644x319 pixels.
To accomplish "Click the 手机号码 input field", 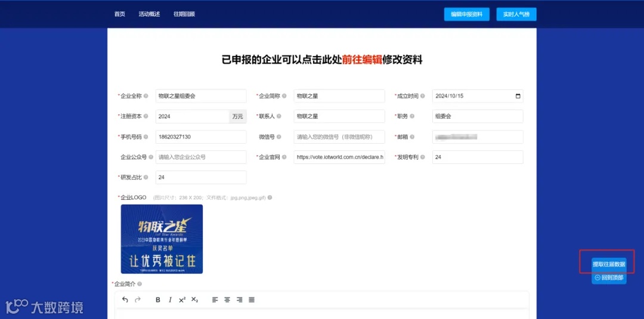I will [201, 137].
